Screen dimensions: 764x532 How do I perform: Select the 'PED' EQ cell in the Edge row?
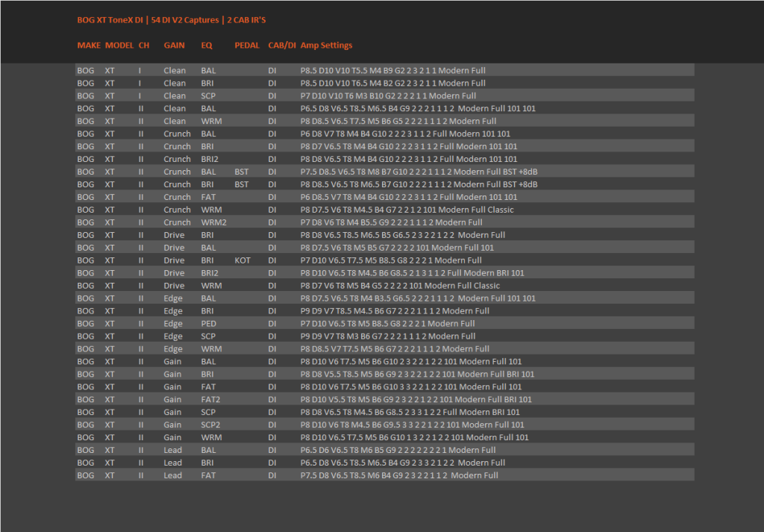click(x=209, y=324)
